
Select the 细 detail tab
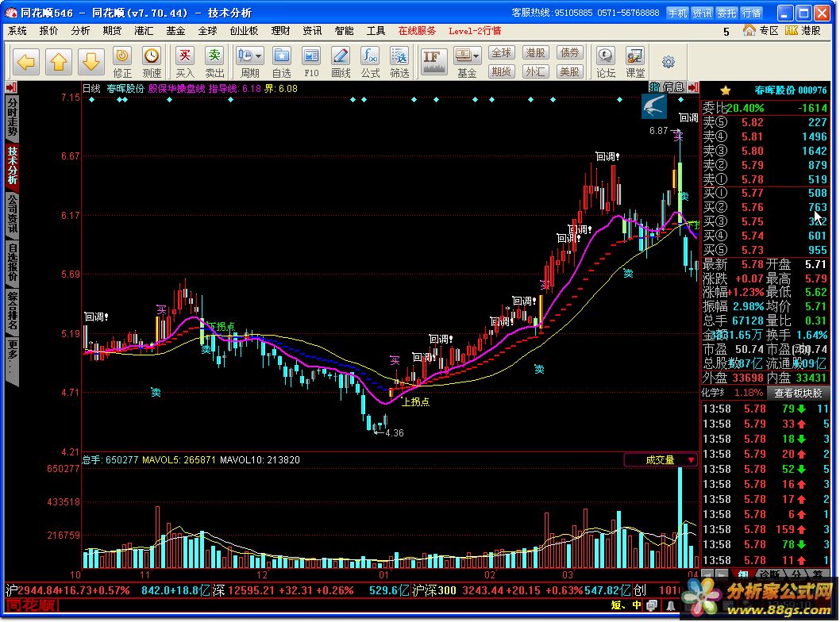click(x=743, y=575)
